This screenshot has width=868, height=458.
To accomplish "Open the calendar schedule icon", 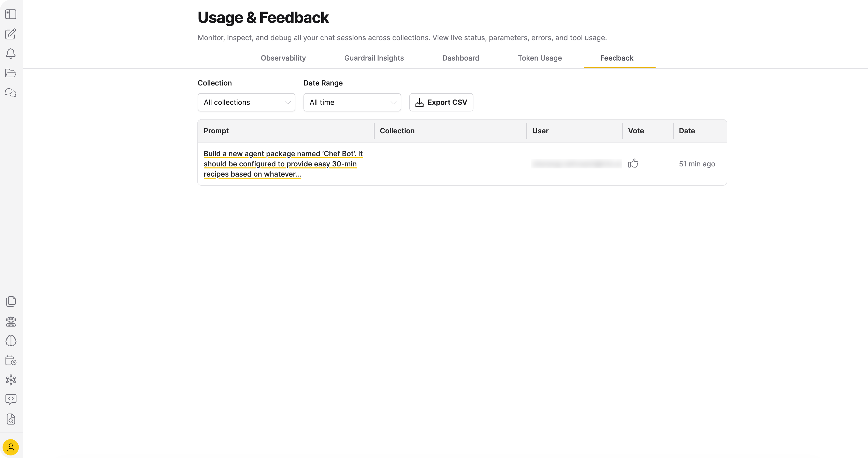I will pyautogui.click(x=11, y=360).
